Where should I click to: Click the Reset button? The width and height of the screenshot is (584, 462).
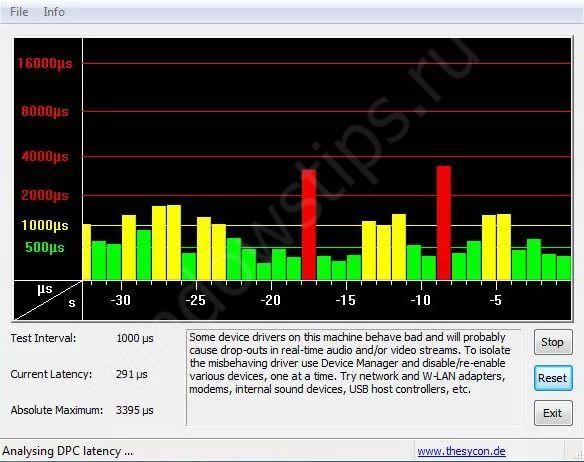tap(553, 378)
